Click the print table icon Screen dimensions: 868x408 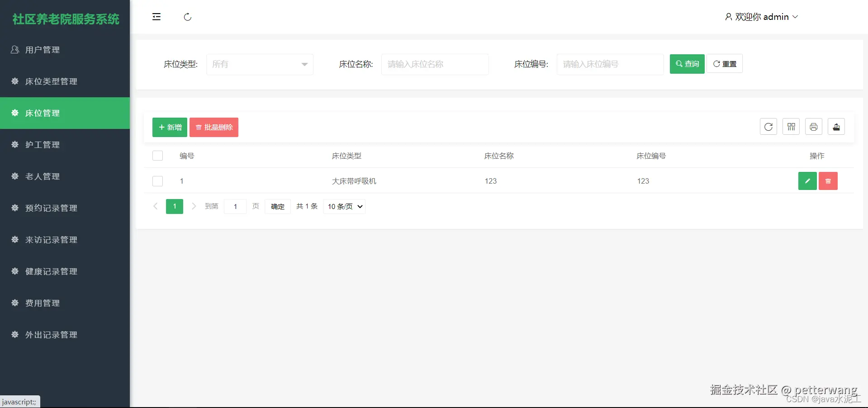tap(813, 126)
